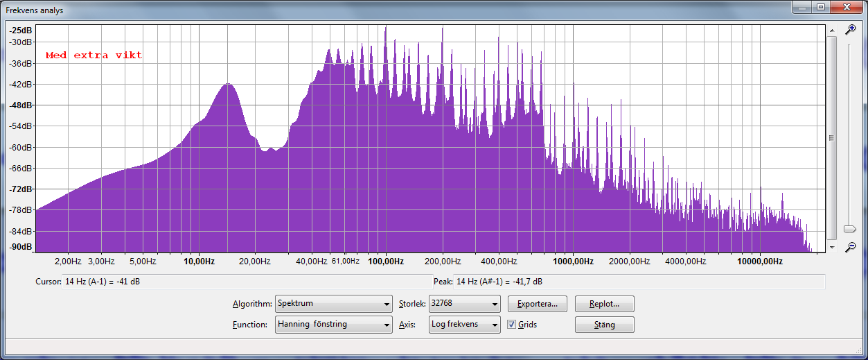Expand the Function dropdown showing Hanning fönstring
Image resolution: width=868 pixels, height=360 pixels.
[333, 325]
